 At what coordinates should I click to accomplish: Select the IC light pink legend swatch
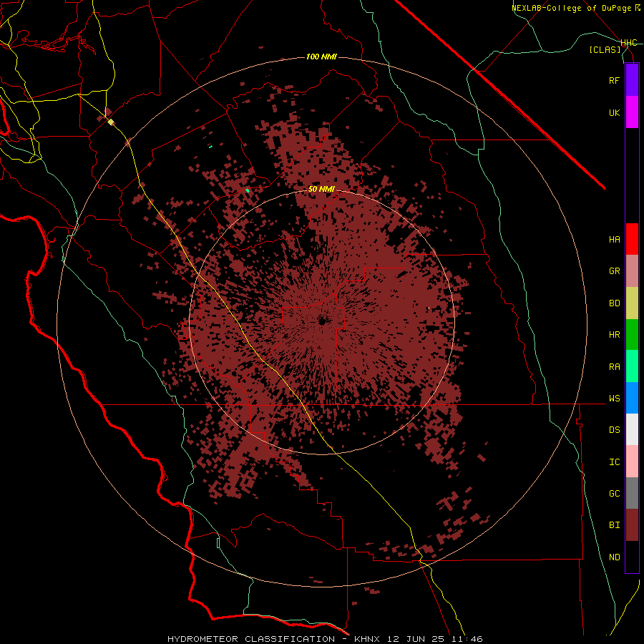tap(632, 462)
